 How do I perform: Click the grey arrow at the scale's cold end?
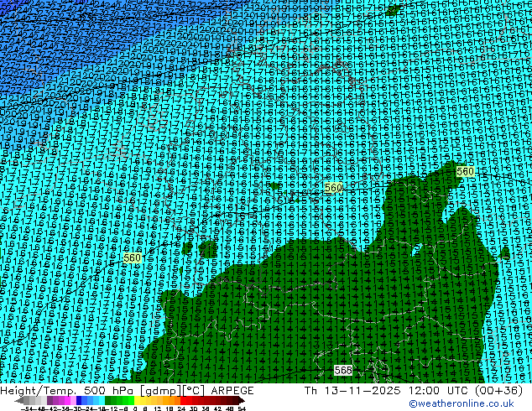[19, 400]
